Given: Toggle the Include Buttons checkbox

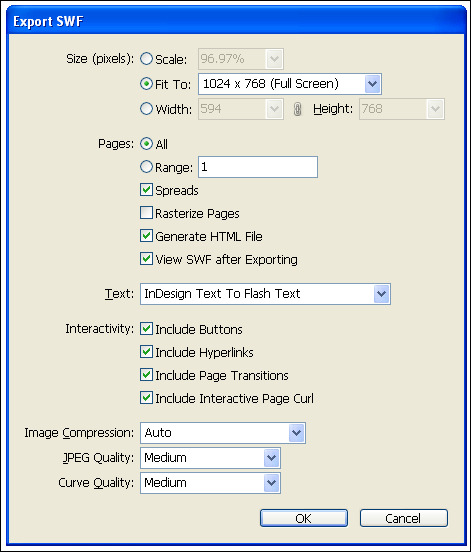Looking at the screenshot, I should coord(146,329).
